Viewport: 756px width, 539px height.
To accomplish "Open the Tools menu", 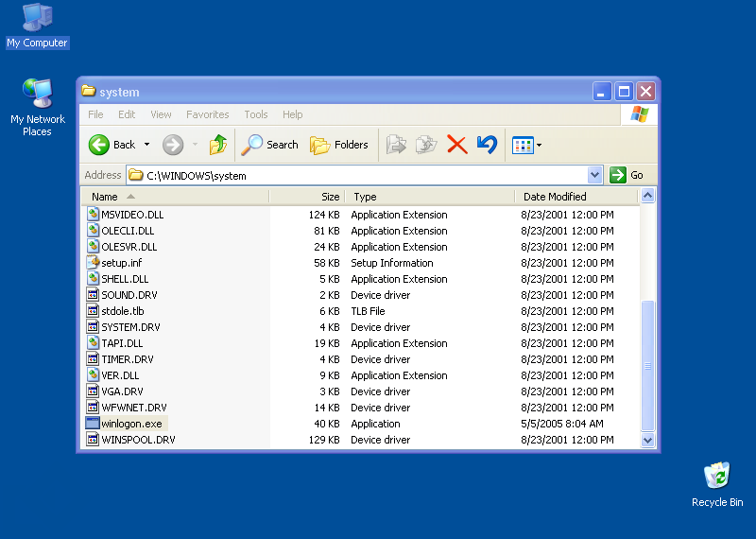I will (255, 114).
